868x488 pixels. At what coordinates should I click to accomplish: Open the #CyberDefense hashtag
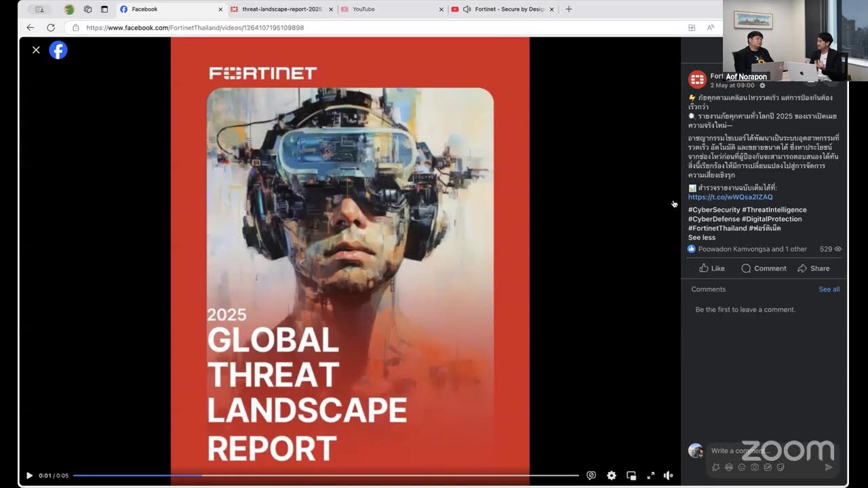pyautogui.click(x=714, y=219)
